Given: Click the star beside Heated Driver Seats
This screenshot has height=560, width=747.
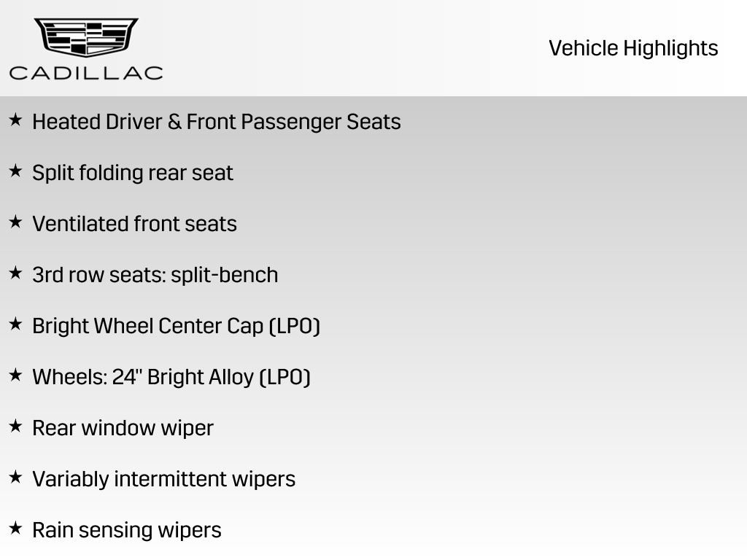Looking at the screenshot, I should coord(15,120).
